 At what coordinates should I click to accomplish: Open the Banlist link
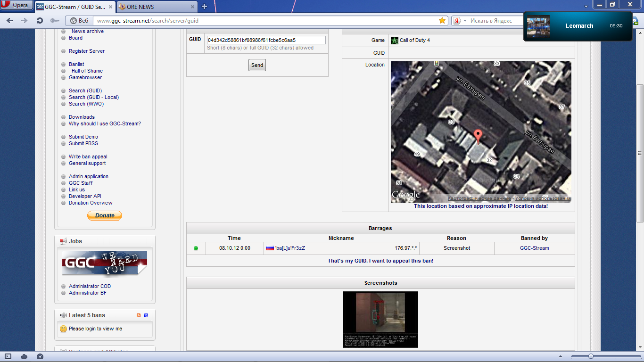(x=76, y=64)
